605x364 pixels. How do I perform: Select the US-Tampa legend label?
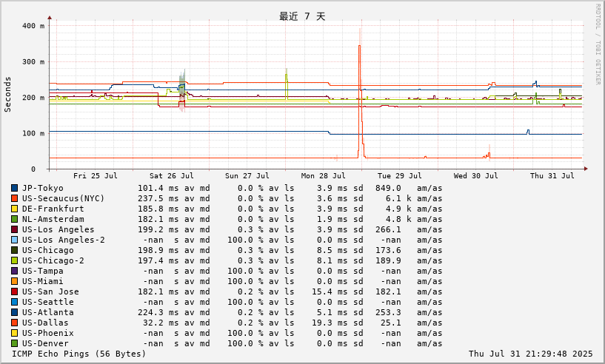tap(42, 271)
